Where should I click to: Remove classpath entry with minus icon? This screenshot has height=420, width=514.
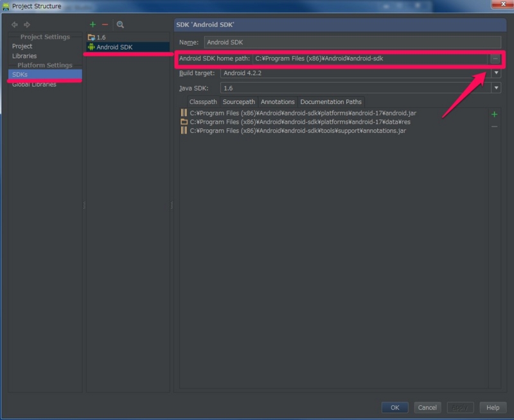coord(494,127)
